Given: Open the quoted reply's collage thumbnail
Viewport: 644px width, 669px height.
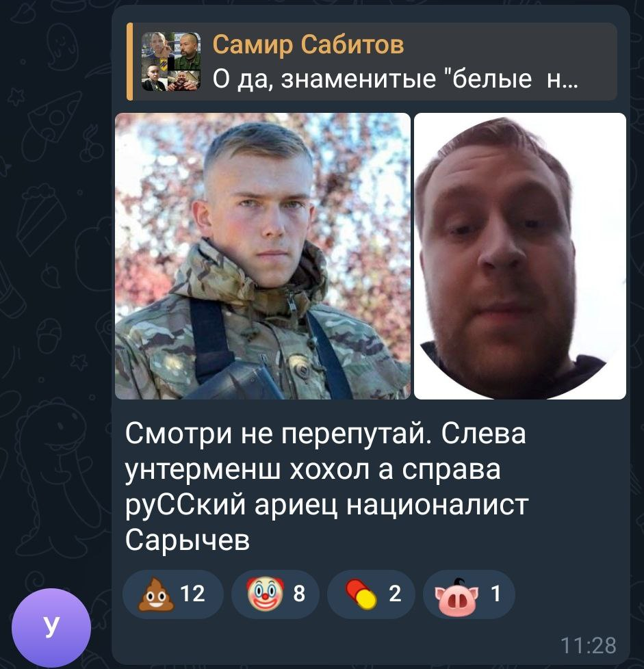Looking at the screenshot, I should (x=171, y=62).
